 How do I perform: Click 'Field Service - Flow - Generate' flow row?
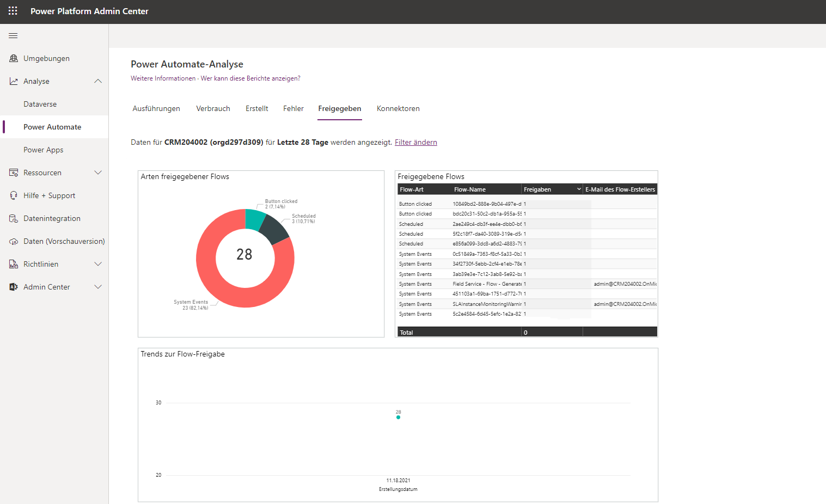point(487,284)
